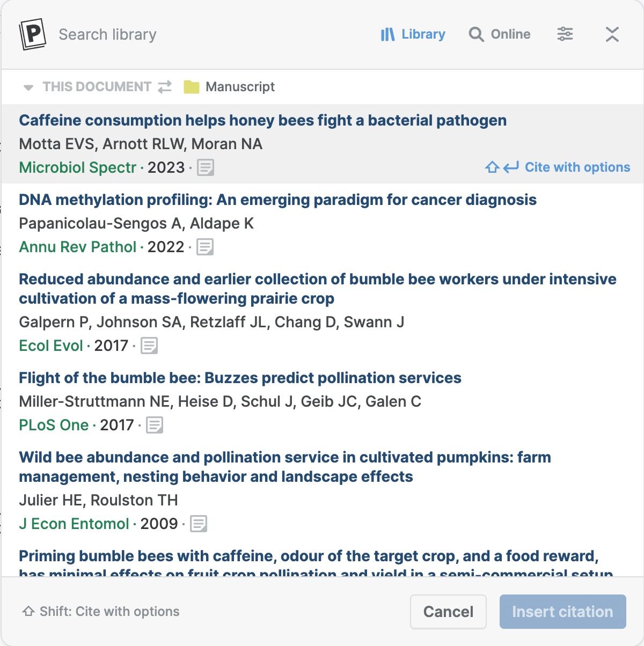Click the note icon beside Annu Rev Pathol 2022
644x646 pixels.
[x=205, y=247]
